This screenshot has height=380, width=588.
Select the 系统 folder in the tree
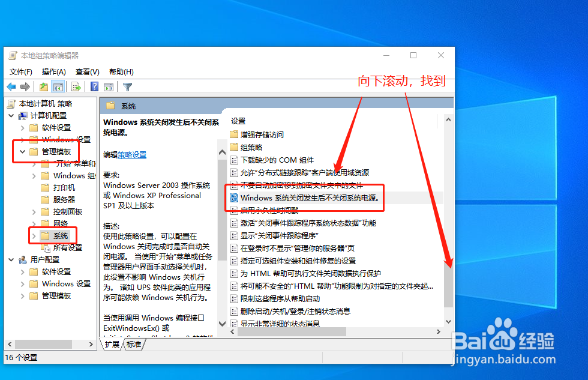click(x=59, y=235)
